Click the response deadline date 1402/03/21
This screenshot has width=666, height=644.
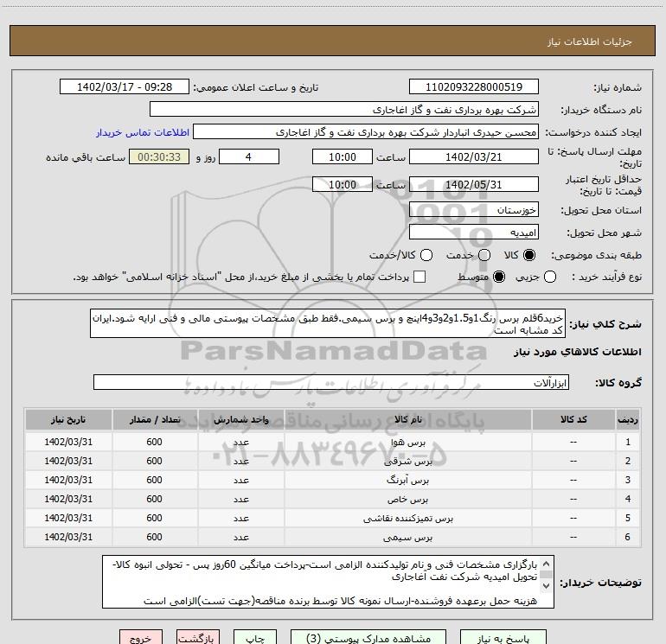[x=474, y=156]
